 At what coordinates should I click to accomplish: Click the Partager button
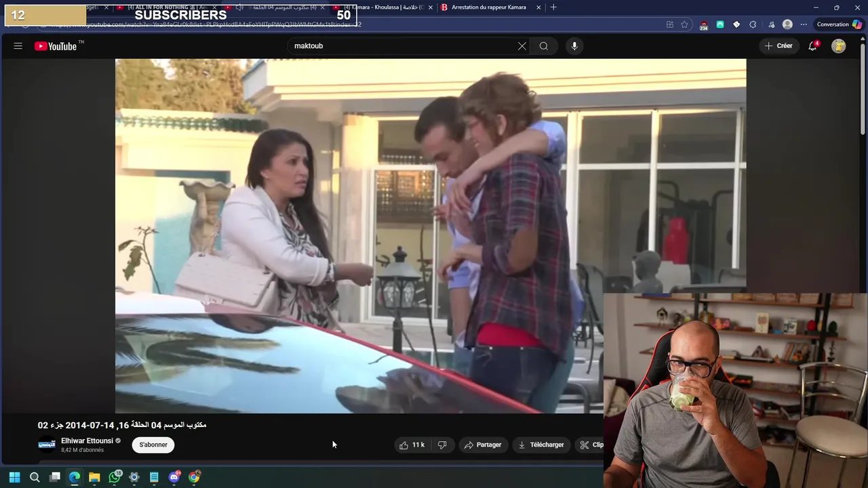click(x=483, y=445)
